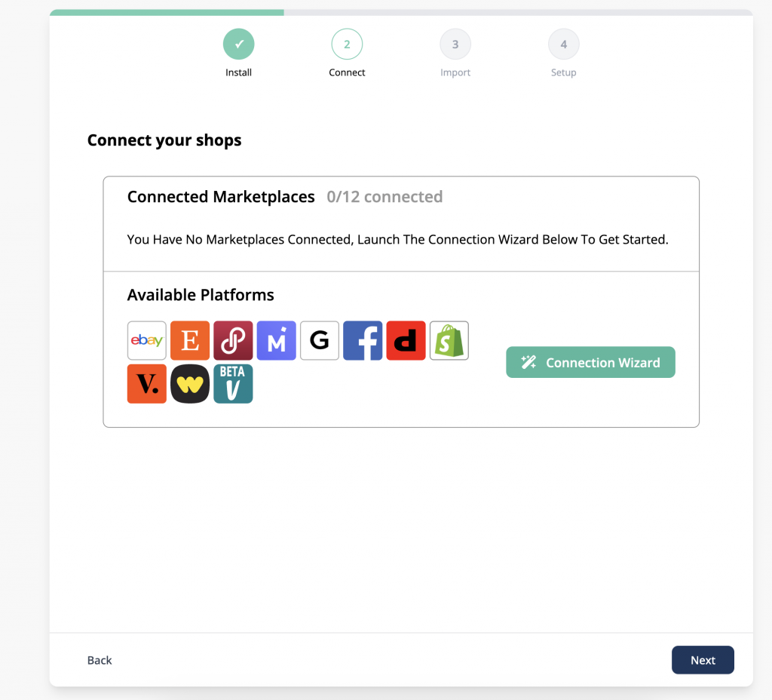
Task: Jump to step 3 Import
Action: click(455, 45)
